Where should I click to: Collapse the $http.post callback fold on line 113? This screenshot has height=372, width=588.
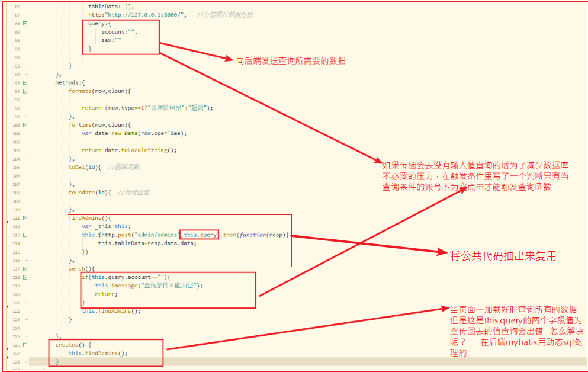[25, 235]
